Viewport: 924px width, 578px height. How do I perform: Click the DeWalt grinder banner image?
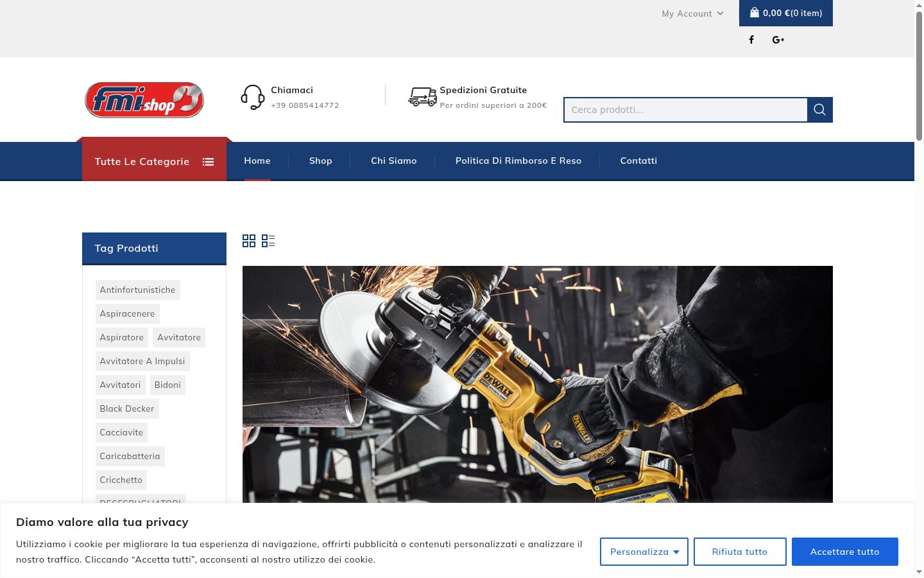tap(538, 384)
